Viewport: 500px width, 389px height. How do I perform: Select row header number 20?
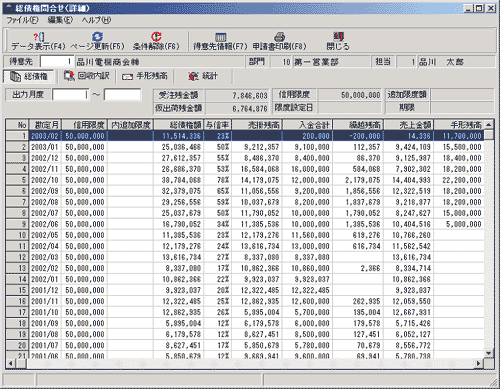(17, 345)
